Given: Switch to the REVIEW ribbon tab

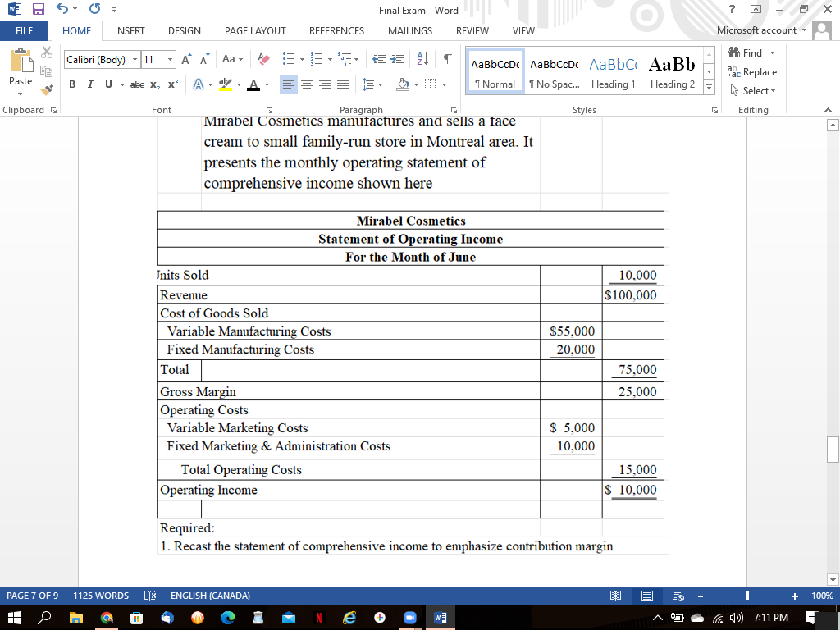Looking at the screenshot, I should tap(472, 30).
